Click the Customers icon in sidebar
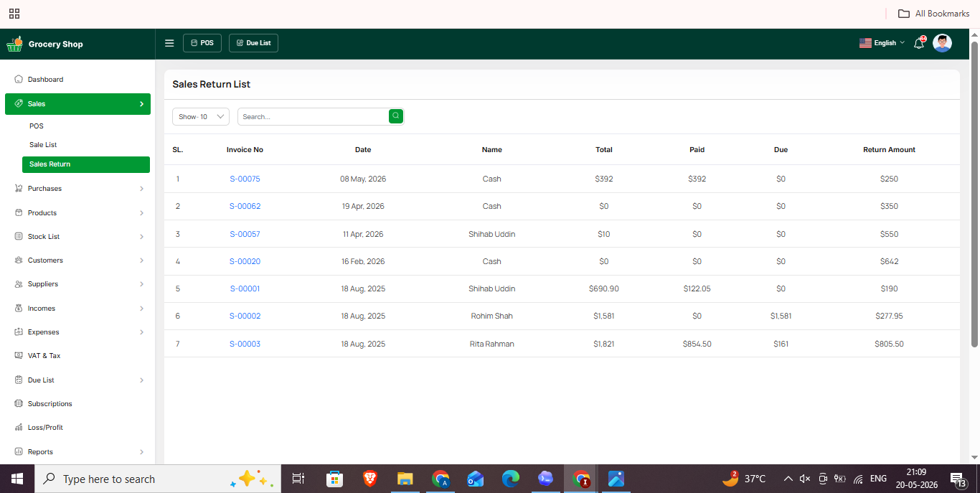This screenshot has height=493, width=980. click(x=19, y=260)
